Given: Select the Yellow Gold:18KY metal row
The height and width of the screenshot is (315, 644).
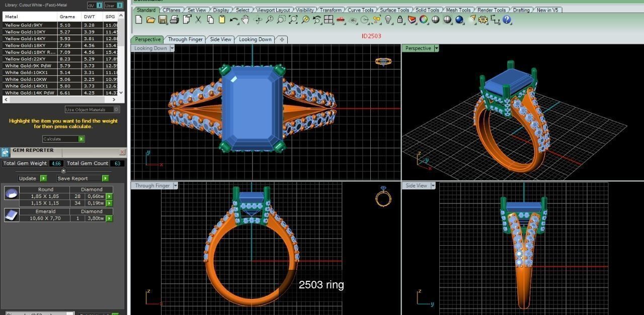Looking at the screenshot, I should tap(60, 45).
